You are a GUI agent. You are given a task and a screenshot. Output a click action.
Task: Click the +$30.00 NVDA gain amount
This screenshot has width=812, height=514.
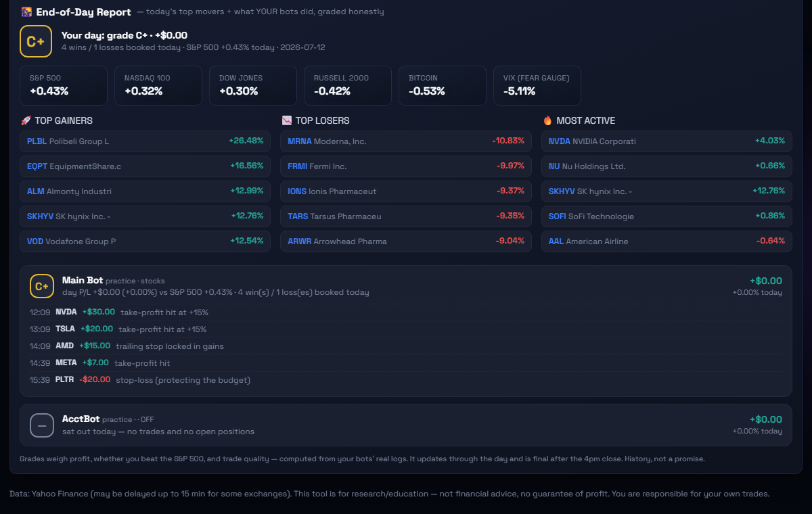(99, 312)
